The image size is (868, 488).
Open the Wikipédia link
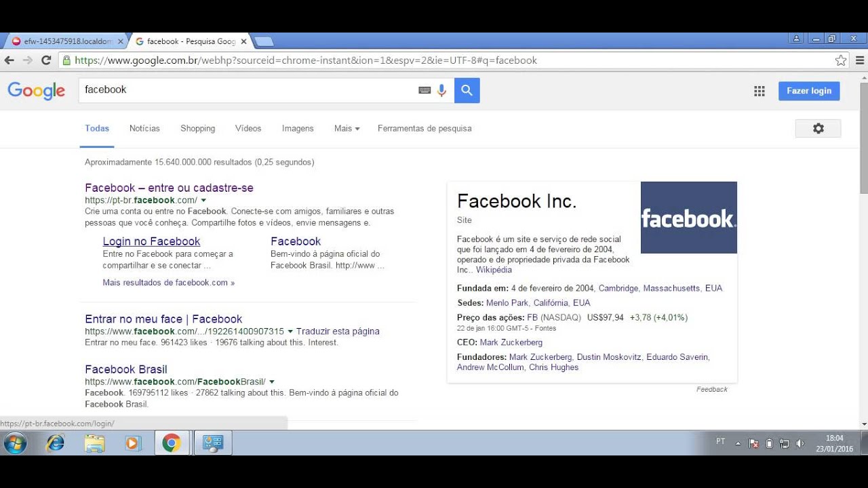(x=494, y=270)
